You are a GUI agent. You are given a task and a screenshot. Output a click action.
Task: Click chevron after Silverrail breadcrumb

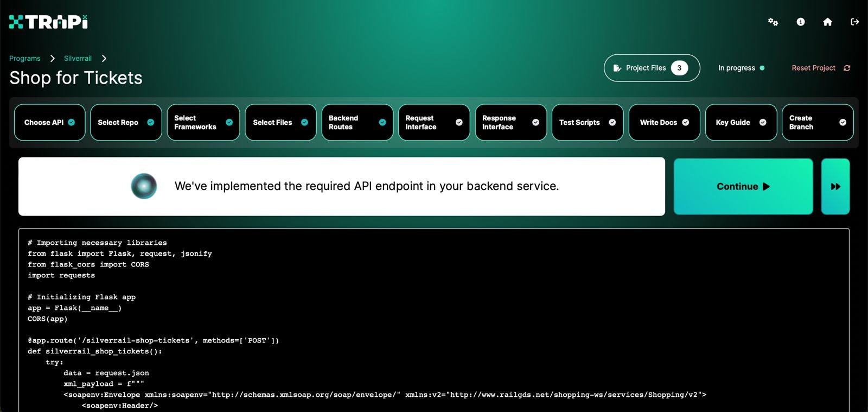[104, 58]
